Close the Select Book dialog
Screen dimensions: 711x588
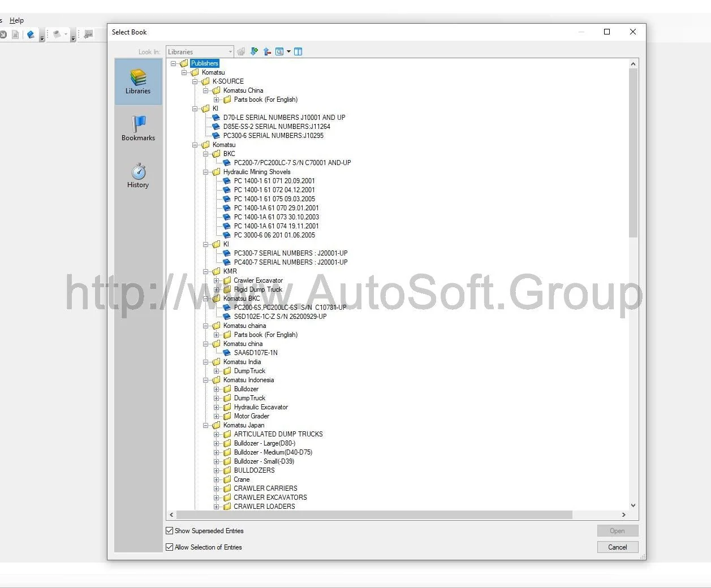coord(633,32)
